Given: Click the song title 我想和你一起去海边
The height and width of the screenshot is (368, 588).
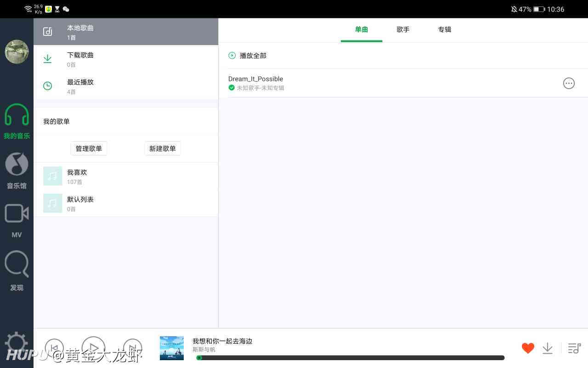Looking at the screenshot, I should pyautogui.click(x=222, y=341).
